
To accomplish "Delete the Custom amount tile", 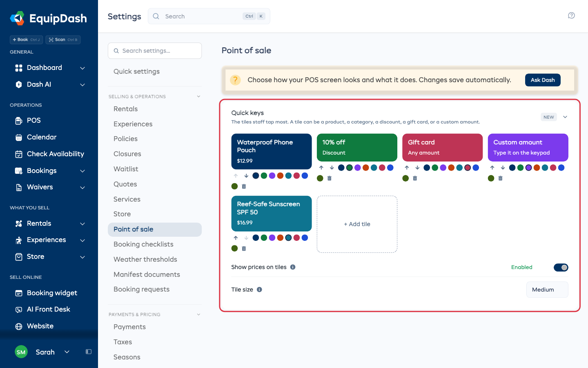I will pos(500,178).
